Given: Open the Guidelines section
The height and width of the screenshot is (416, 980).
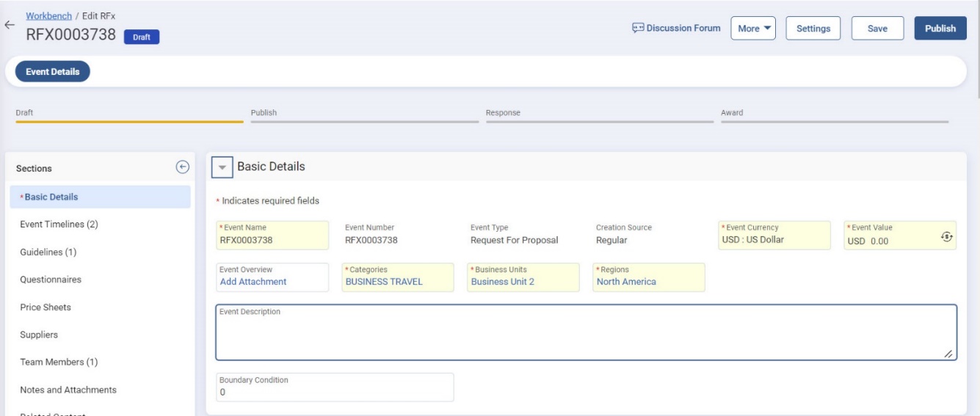Looking at the screenshot, I should point(48,252).
